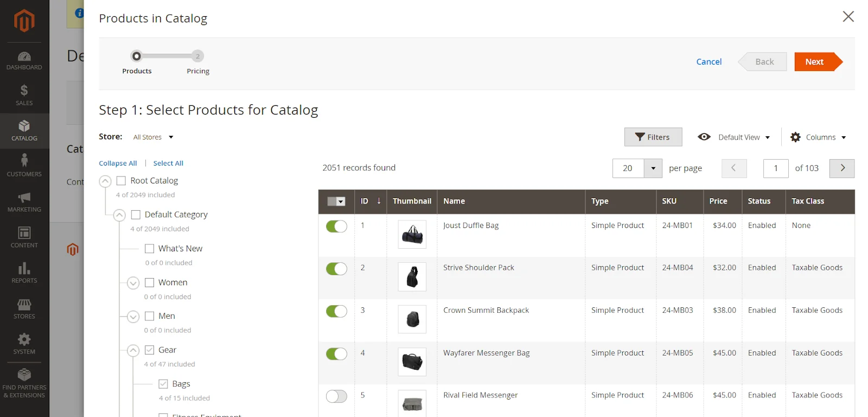Check the Men category checkbox

tap(150, 316)
